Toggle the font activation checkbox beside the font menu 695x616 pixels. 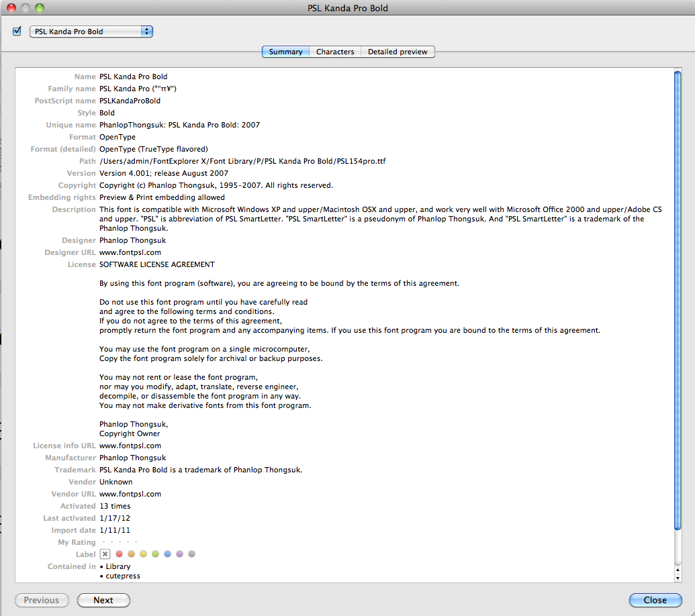coord(17,31)
